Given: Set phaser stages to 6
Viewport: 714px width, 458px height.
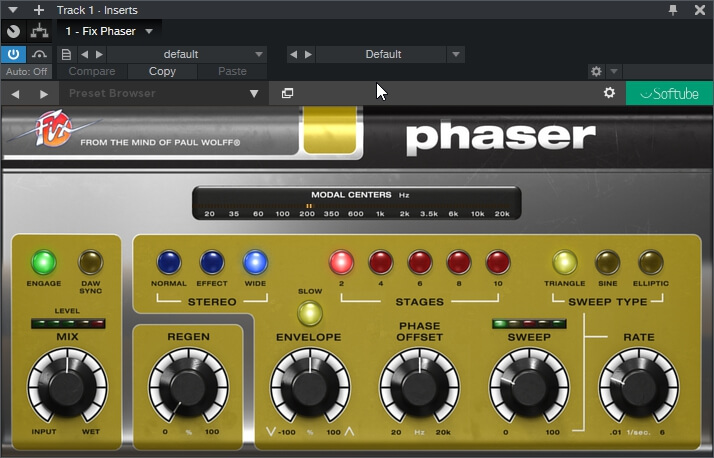Looking at the screenshot, I should 419,263.
